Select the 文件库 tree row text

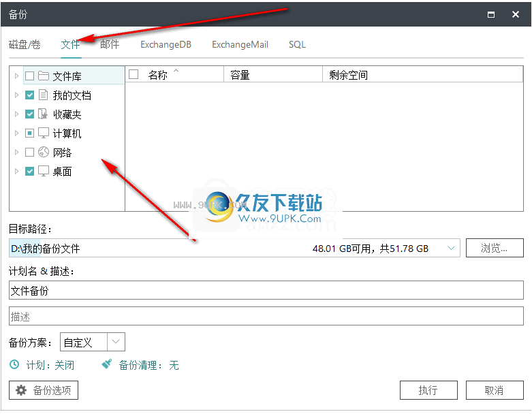67,76
